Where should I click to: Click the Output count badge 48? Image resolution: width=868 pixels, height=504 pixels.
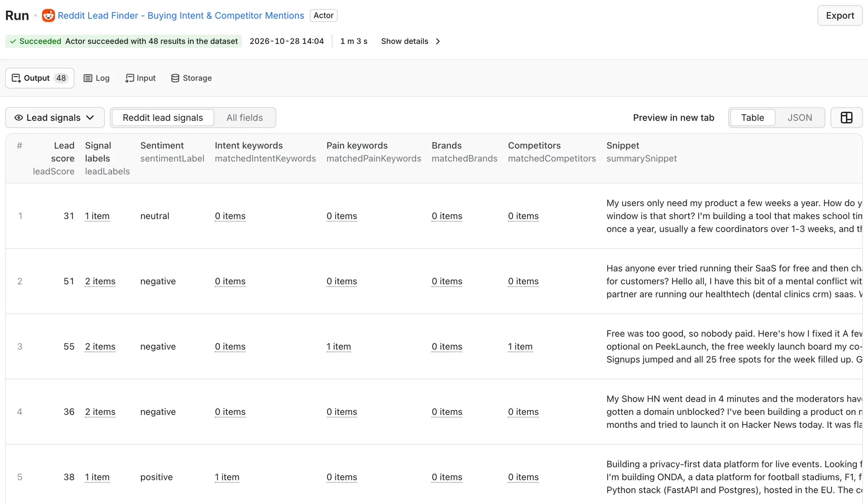[61, 78]
